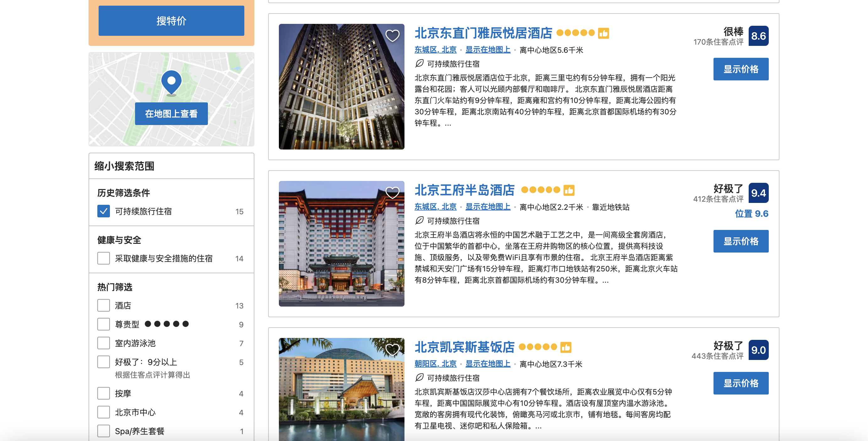
Task: Save 北京东直门雅辰悦居酒店 with heart icon
Action: click(x=392, y=36)
